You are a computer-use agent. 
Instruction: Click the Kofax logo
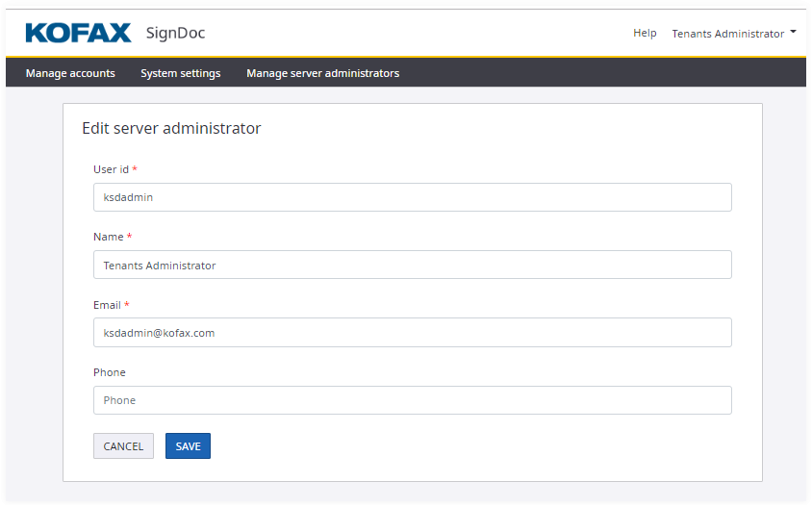pyautogui.click(x=78, y=34)
